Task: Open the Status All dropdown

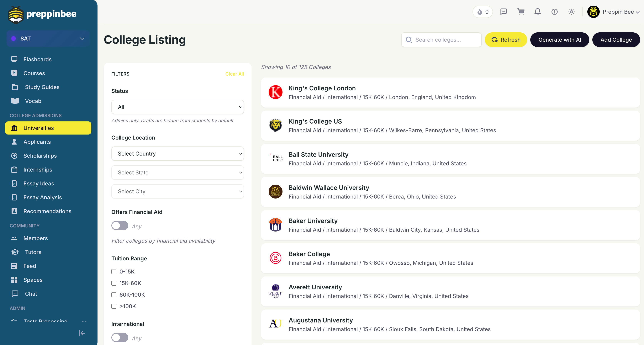Action: [177, 107]
